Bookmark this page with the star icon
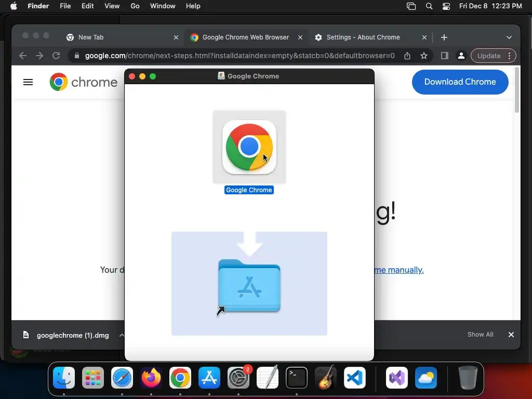Viewport: 532px width, 399px height. click(x=424, y=56)
